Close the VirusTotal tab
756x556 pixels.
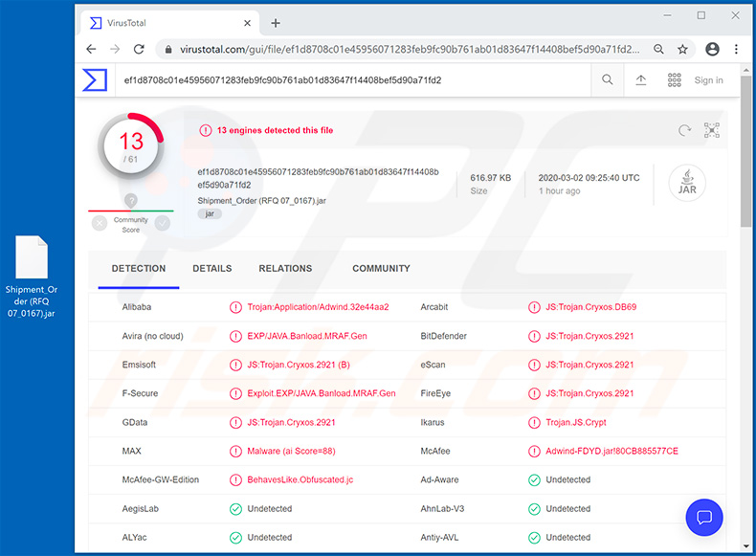point(247,23)
